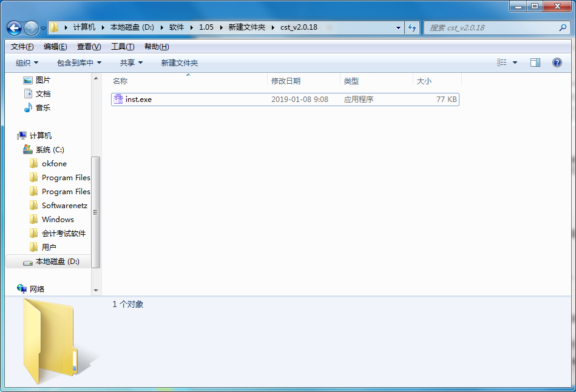Click 1.05 breadcrumb segment

click(206, 27)
